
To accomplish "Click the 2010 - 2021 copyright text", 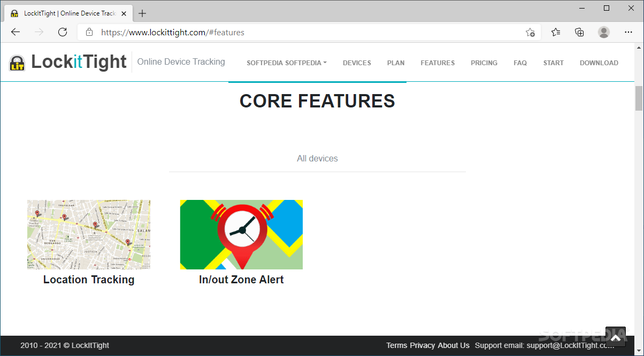I will 65,345.
